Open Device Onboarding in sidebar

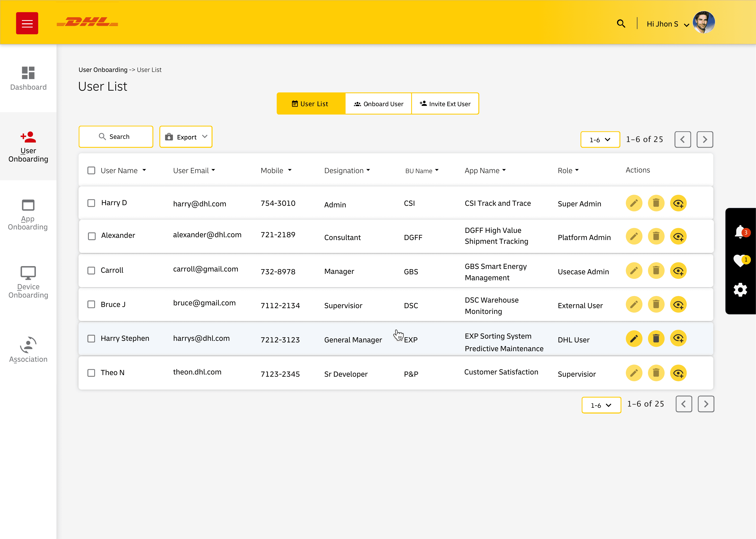28,282
